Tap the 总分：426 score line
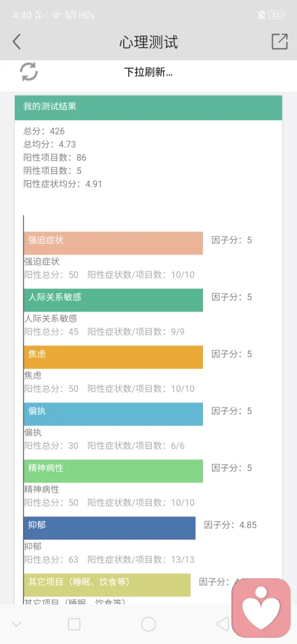297x644 pixels. pyautogui.click(x=44, y=131)
